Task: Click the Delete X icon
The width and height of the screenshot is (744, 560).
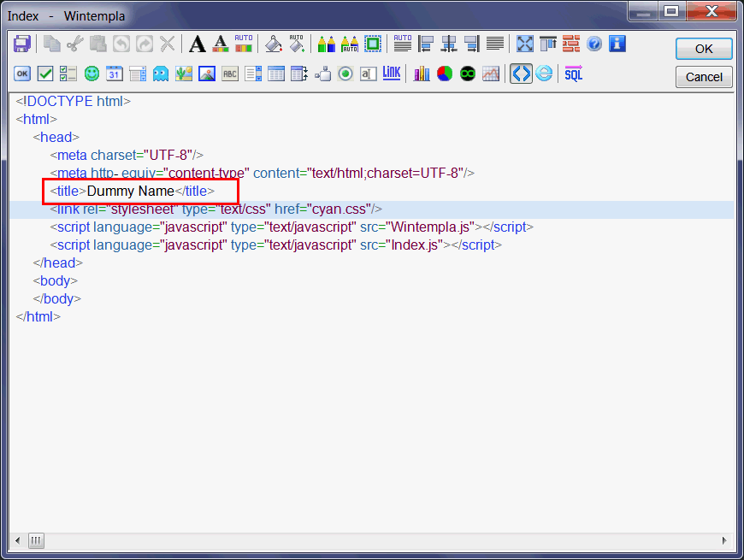Action: click(x=167, y=44)
